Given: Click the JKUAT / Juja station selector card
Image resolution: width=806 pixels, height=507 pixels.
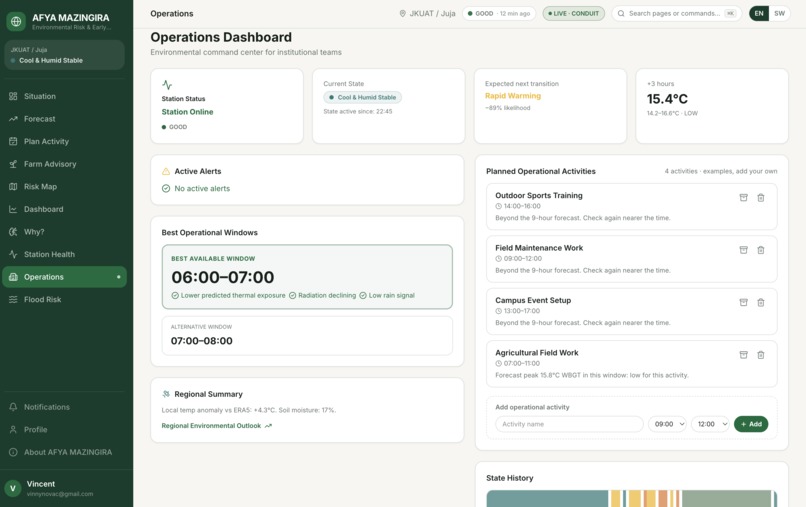Looking at the screenshot, I should click(x=64, y=55).
